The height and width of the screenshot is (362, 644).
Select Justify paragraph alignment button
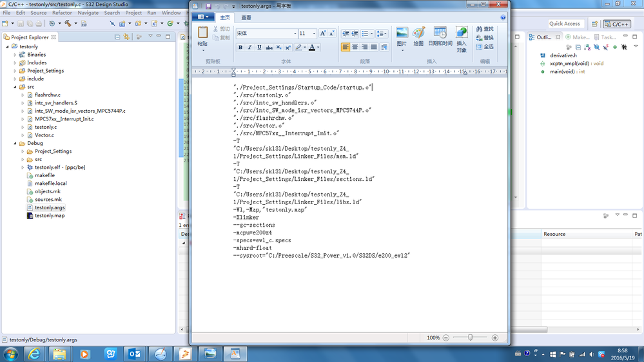374,47
